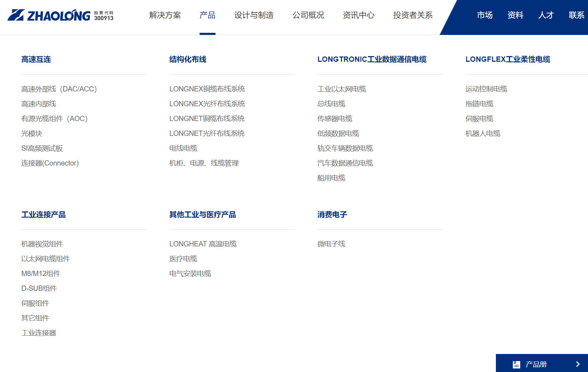Click the product brochure booklet icon
The width and height of the screenshot is (588, 372).
(516, 364)
